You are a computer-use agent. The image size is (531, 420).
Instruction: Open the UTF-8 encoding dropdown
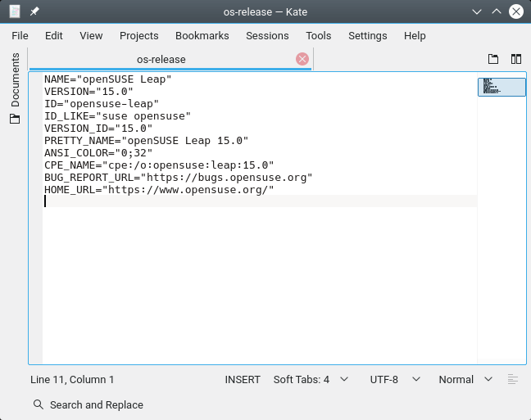click(394, 379)
